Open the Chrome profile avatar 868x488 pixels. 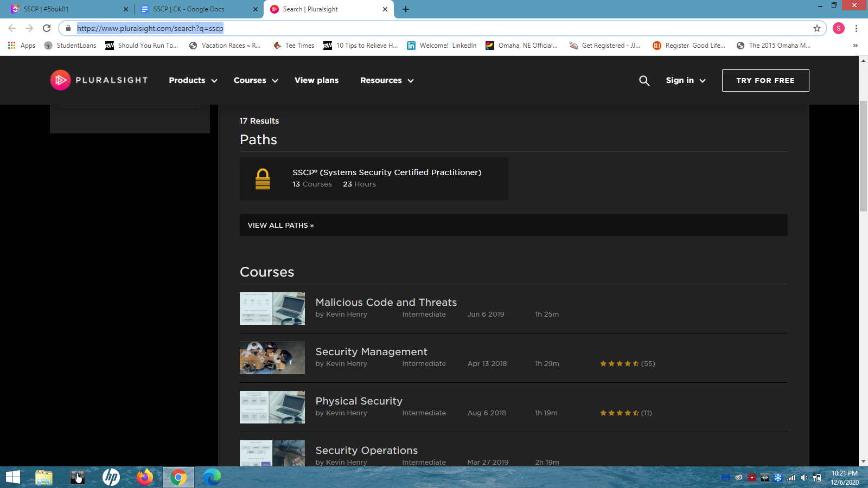coord(839,28)
